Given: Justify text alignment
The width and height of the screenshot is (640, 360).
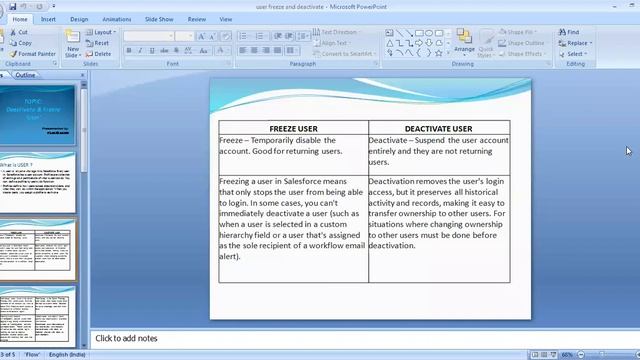Looking at the screenshot, I should pos(278,50).
